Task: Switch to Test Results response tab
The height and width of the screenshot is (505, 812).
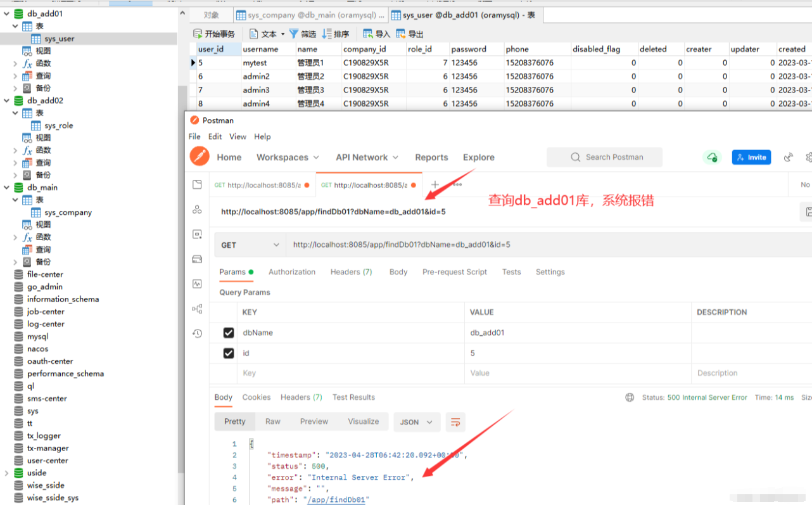Action: click(x=353, y=397)
